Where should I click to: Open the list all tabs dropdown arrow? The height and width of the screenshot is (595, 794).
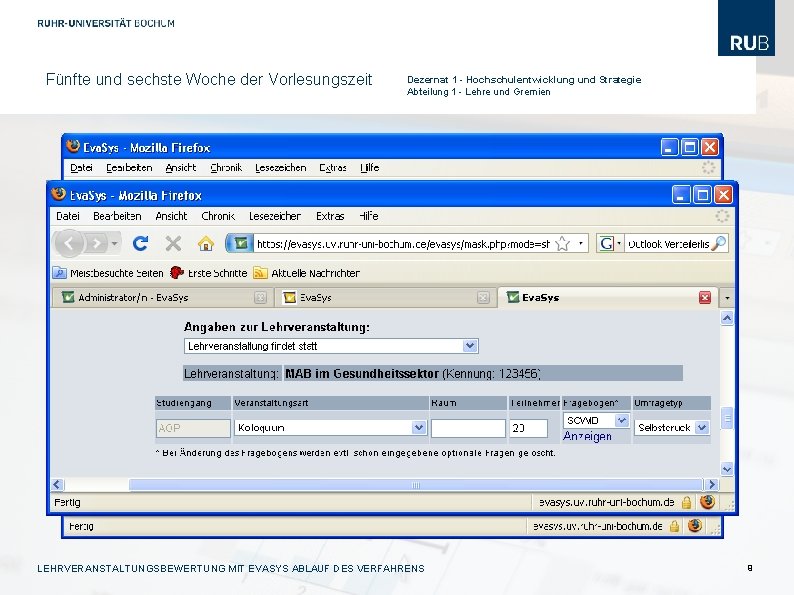point(727,298)
